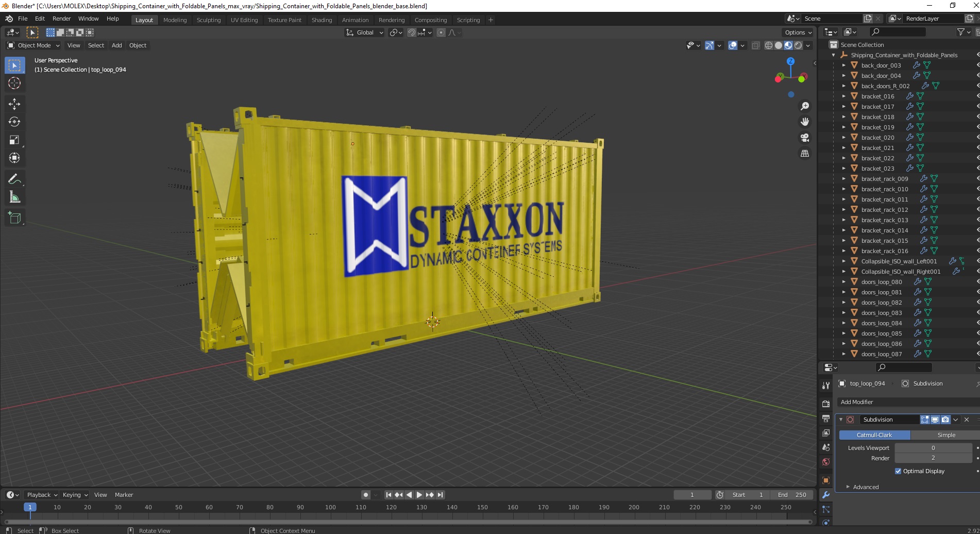Open the Particles properties tab

(826, 509)
